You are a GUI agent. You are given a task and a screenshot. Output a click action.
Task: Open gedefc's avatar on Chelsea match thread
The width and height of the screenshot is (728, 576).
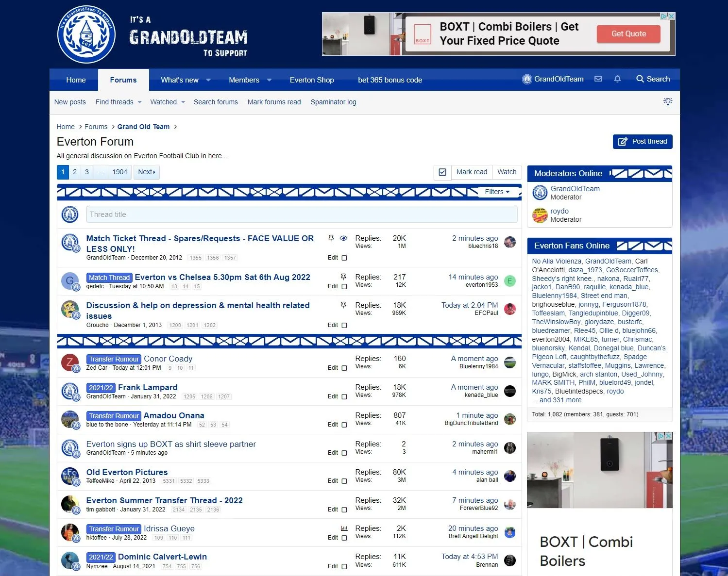70,281
